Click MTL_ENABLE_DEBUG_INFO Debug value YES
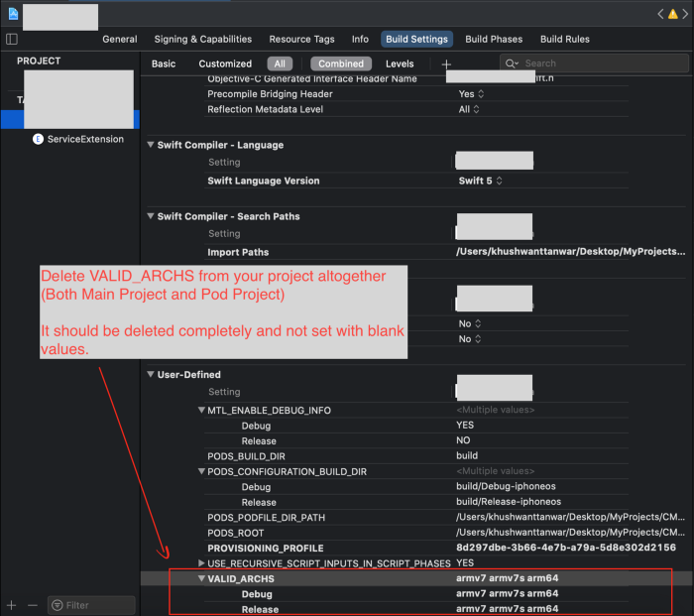 click(465, 426)
